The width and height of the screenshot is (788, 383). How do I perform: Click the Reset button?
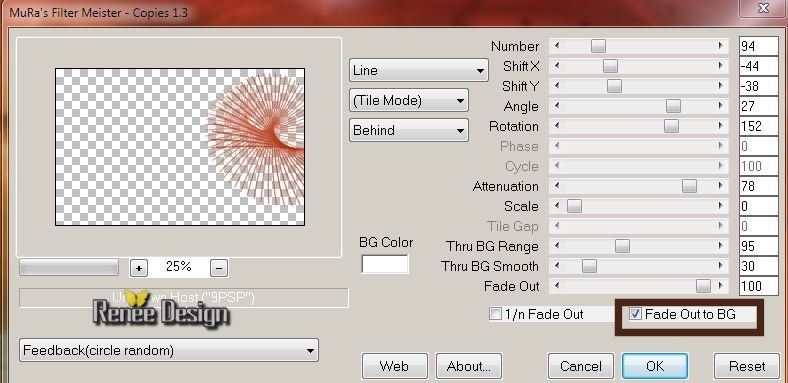click(747, 366)
